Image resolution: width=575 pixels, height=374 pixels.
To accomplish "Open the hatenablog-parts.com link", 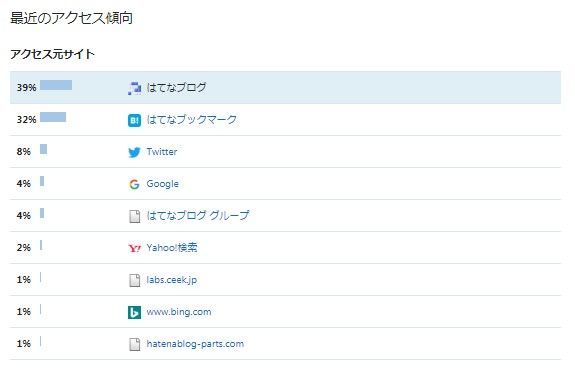I will (x=195, y=344).
